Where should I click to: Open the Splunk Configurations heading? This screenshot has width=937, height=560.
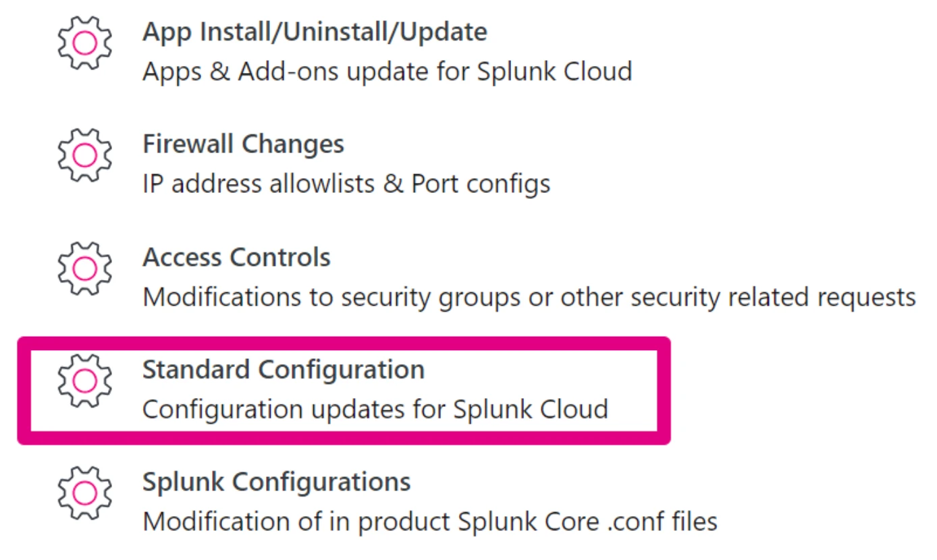pos(276,482)
